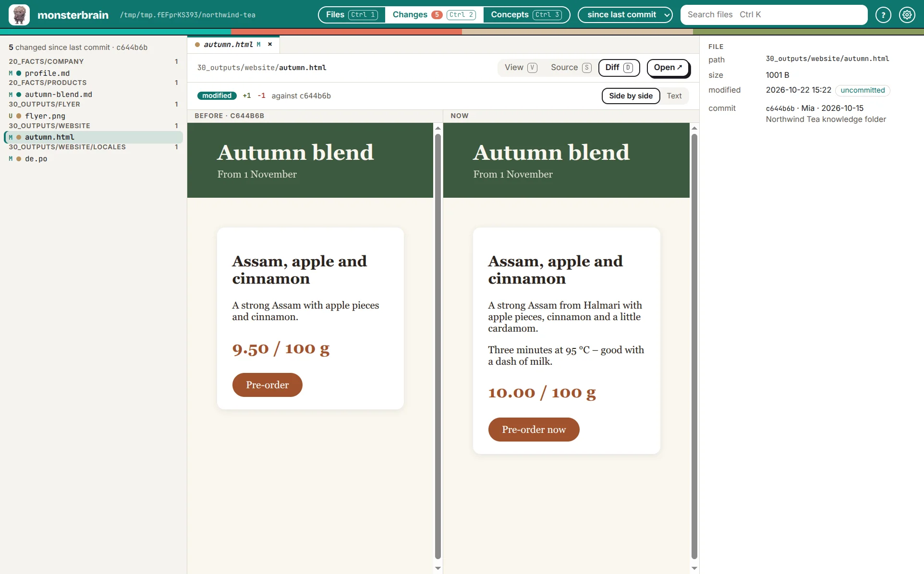This screenshot has height=574, width=924.
Task: Open the since last commit dropdown
Action: click(625, 15)
